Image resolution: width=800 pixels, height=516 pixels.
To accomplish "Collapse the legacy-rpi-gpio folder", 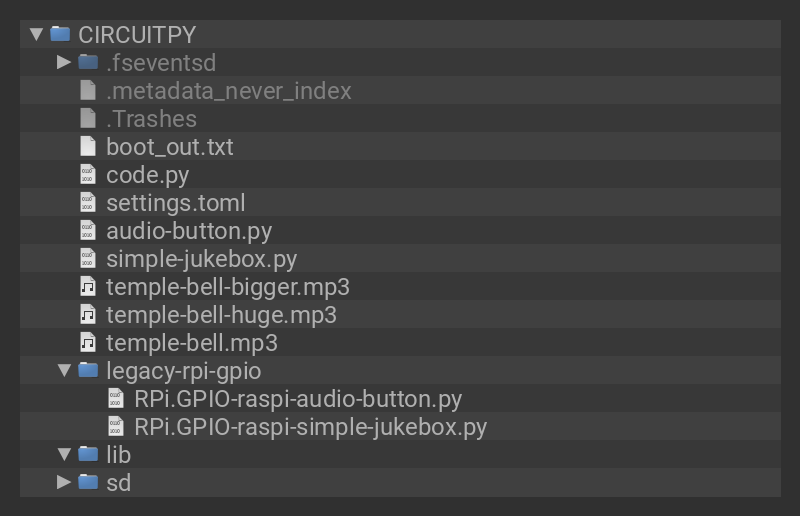I will (x=64, y=371).
